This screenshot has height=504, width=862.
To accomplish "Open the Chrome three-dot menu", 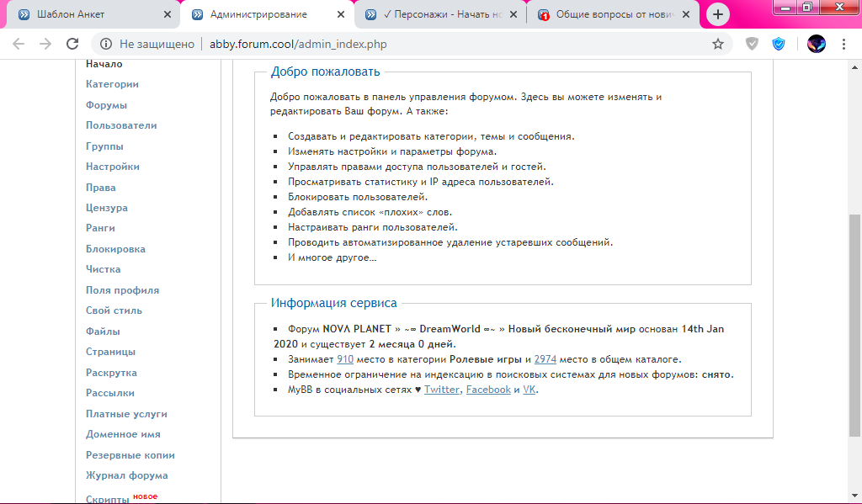I will (843, 44).
